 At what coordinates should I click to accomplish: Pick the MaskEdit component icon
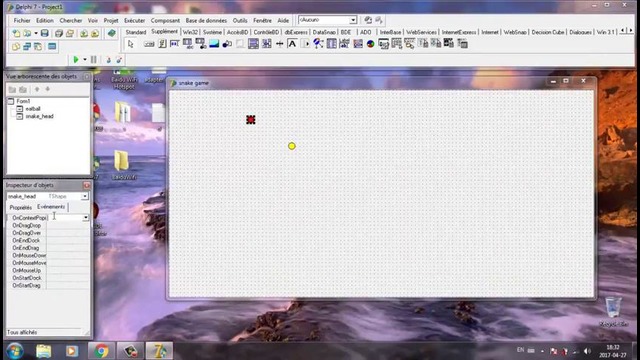click(x=175, y=44)
